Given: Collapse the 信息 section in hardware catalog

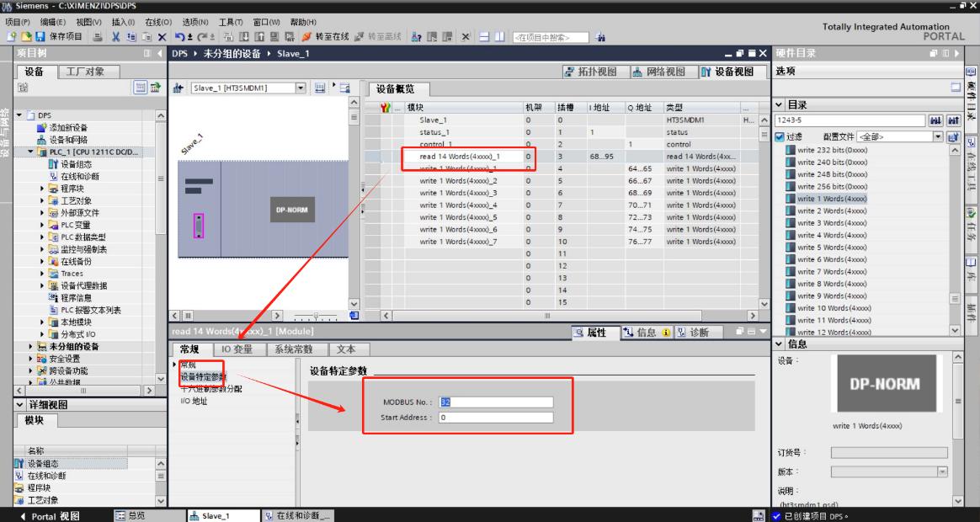Looking at the screenshot, I should tap(780, 344).
